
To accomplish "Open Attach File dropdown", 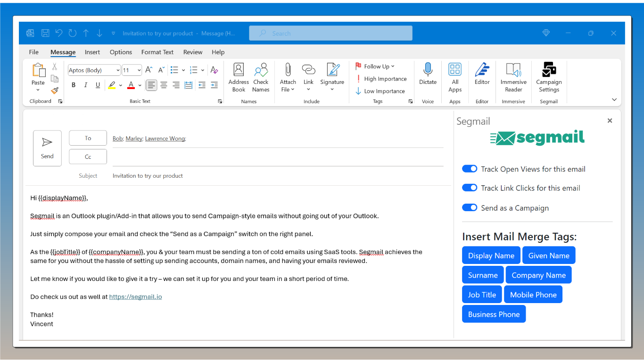I will click(288, 78).
